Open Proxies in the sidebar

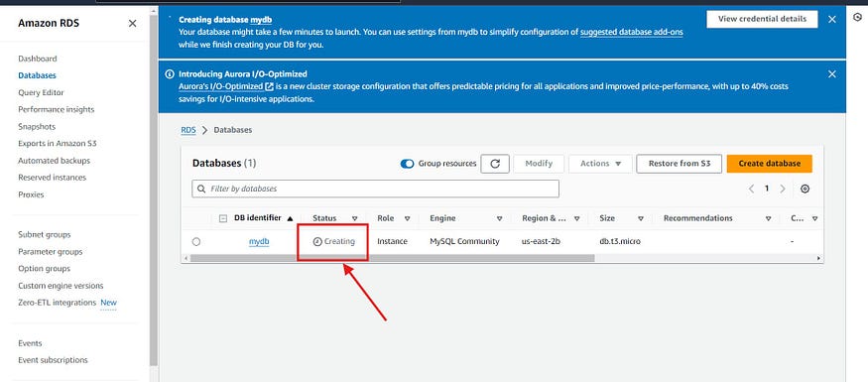(31, 194)
